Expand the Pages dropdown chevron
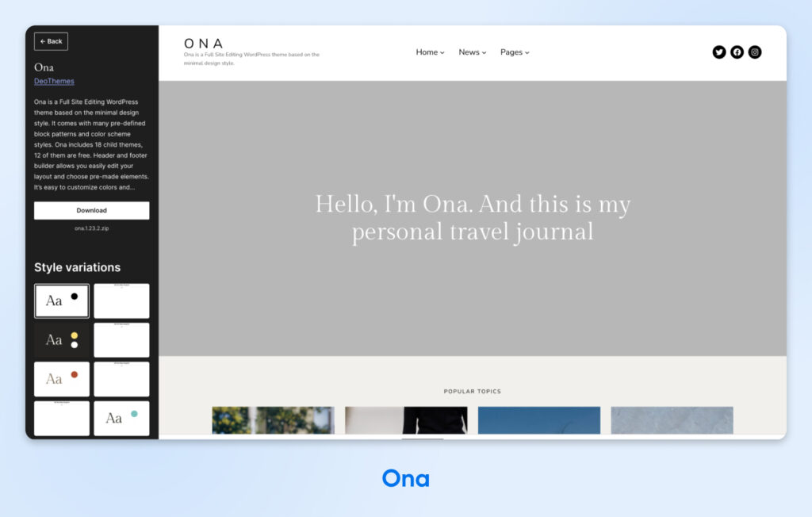This screenshot has width=812, height=517. (527, 52)
